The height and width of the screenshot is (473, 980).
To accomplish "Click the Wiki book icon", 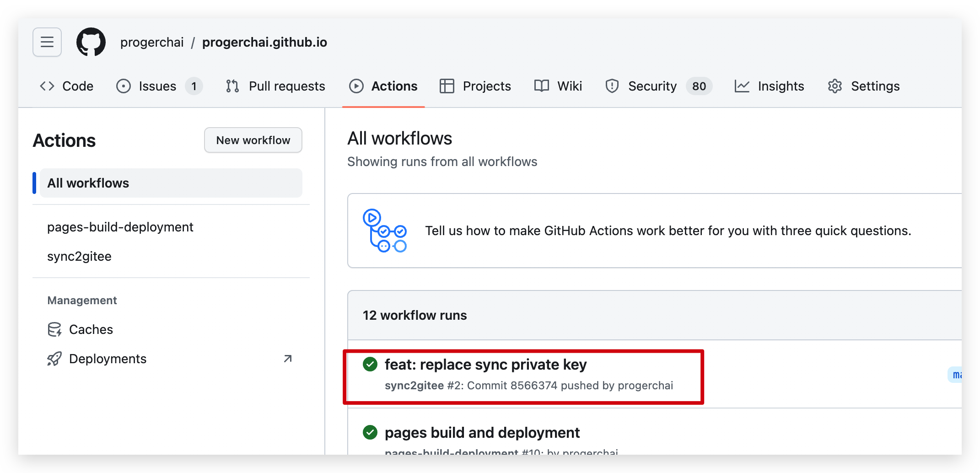I will point(542,86).
